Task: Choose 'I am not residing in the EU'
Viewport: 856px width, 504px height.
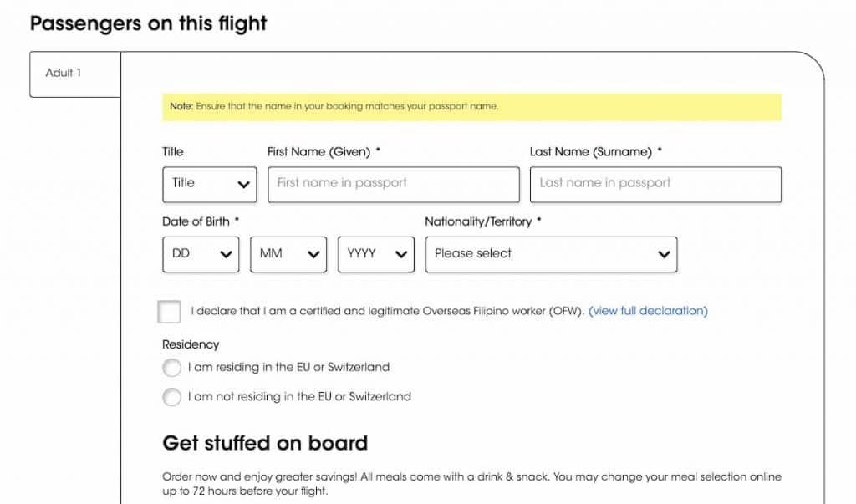Action: tap(171, 397)
